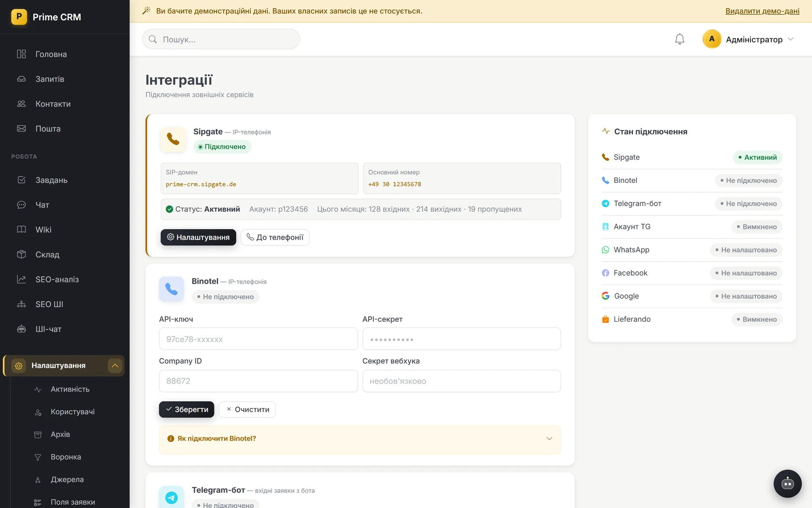Click the Завдань checkbox icon in sidebar
812x508 pixels.
22,180
